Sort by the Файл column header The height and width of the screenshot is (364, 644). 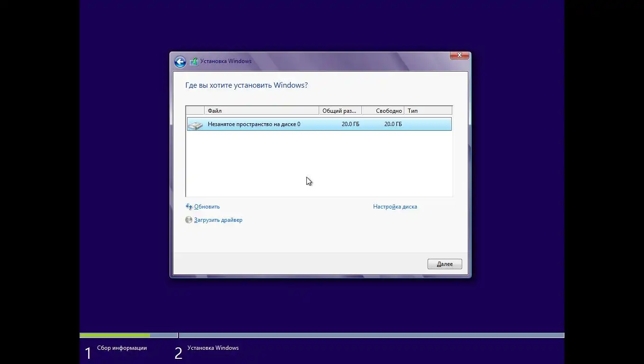click(x=261, y=111)
